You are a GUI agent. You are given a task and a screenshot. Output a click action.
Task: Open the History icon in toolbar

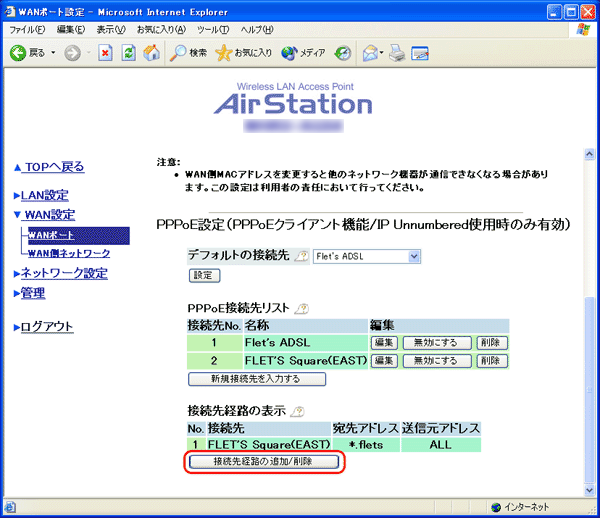coord(342,53)
